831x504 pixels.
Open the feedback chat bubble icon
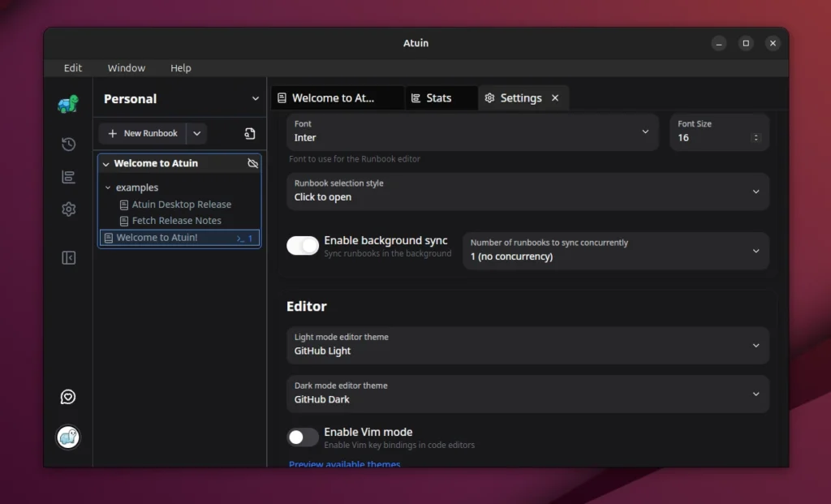[x=68, y=397]
